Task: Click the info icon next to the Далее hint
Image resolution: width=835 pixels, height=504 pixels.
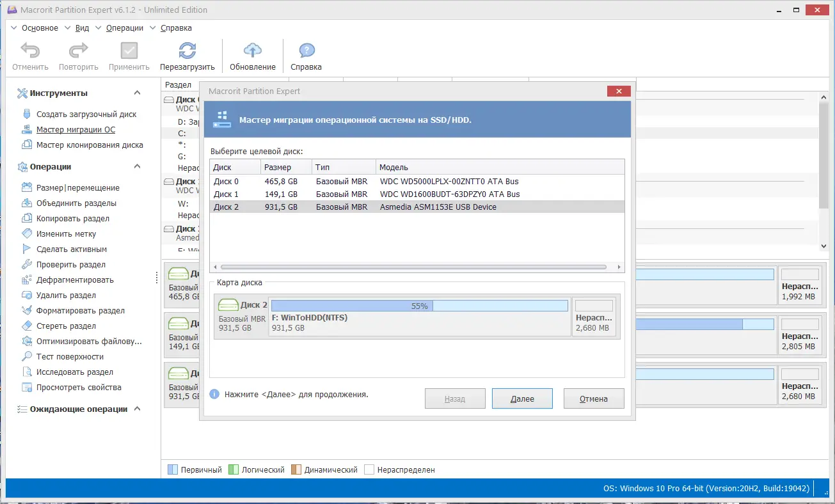Action: pos(215,395)
